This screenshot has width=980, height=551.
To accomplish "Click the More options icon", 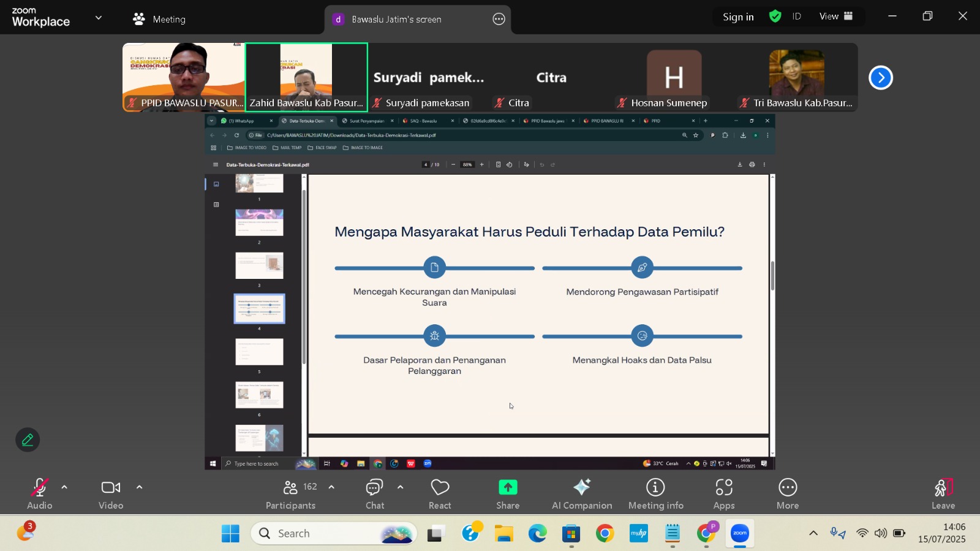I will [x=787, y=488].
